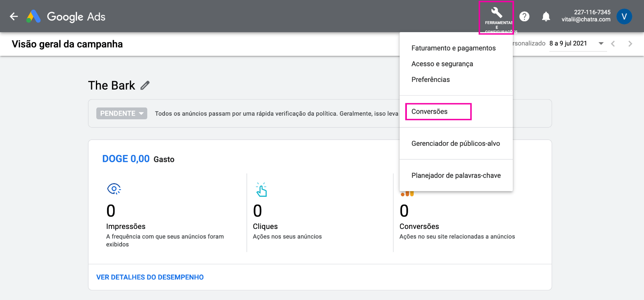The image size is (644, 300).
Task: Open the Ferramentas e configurações wrench menu
Action: (x=496, y=18)
